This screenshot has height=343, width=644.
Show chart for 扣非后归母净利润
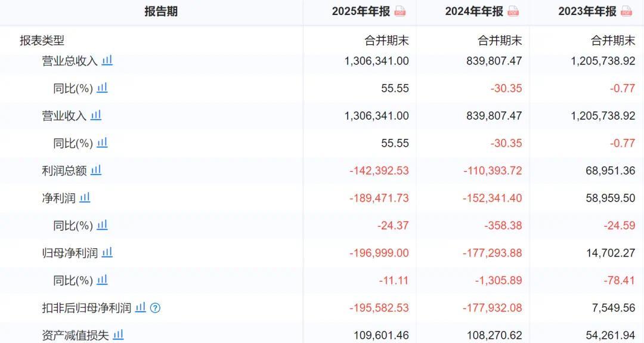(x=141, y=307)
